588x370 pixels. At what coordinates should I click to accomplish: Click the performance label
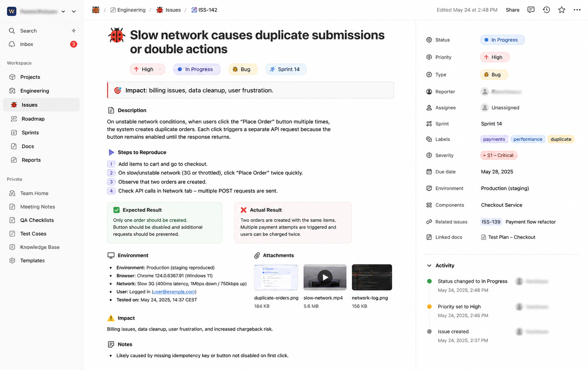(528, 139)
